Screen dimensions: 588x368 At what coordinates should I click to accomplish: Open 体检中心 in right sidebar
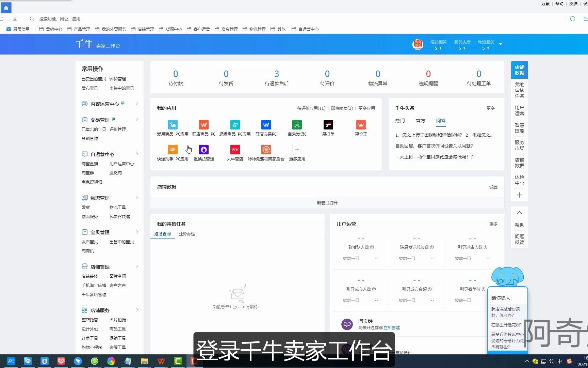click(520, 180)
